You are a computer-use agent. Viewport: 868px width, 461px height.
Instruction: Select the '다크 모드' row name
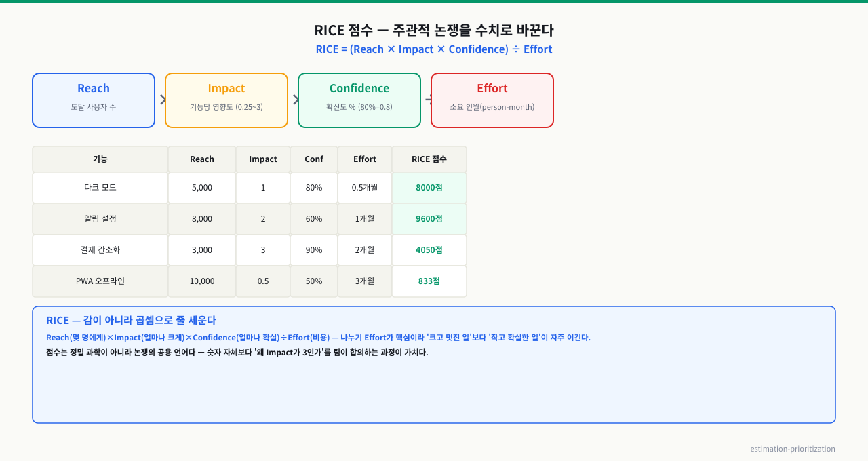(x=100, y=188)
